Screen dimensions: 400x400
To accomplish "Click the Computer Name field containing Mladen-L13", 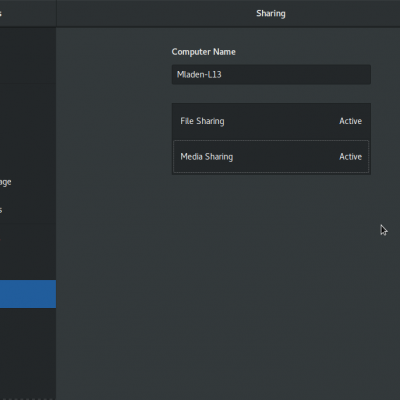I will (x=271, y=74).
